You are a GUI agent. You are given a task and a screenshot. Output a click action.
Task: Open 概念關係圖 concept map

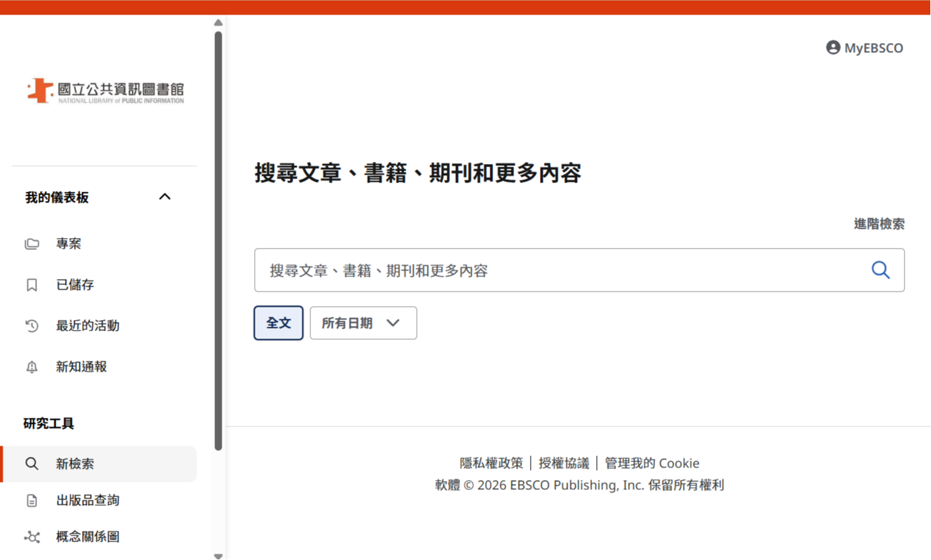coord(88,537)
